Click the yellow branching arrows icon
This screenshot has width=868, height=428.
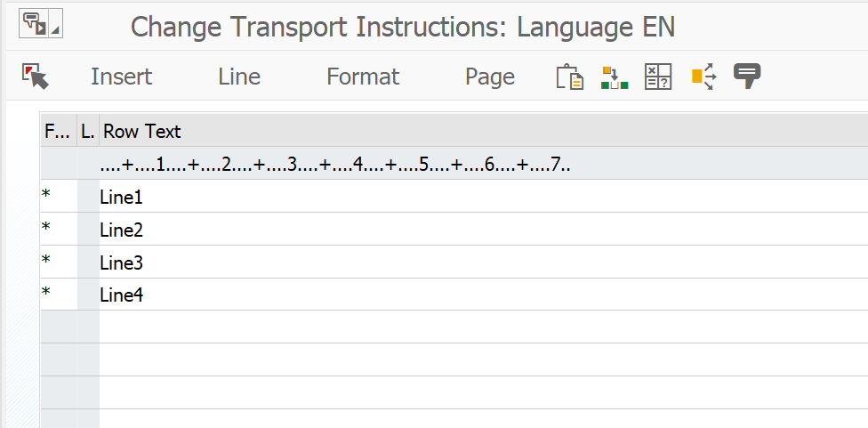coord(703,77)
